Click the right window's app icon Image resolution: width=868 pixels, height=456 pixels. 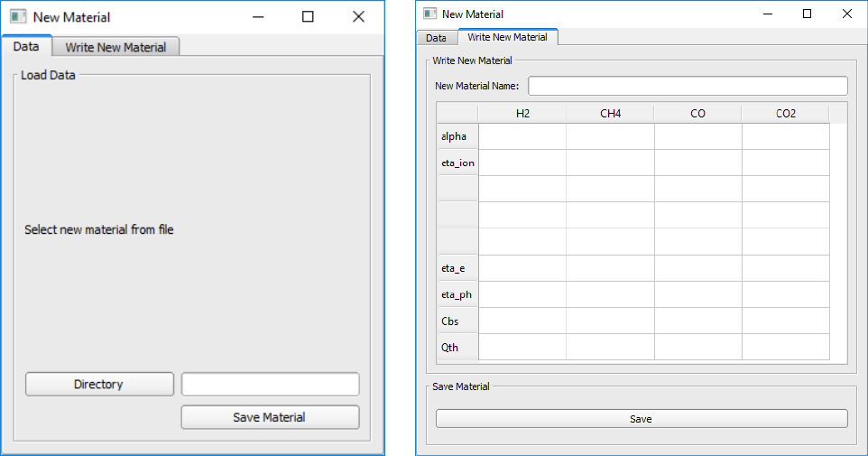(x=430, y=14)
